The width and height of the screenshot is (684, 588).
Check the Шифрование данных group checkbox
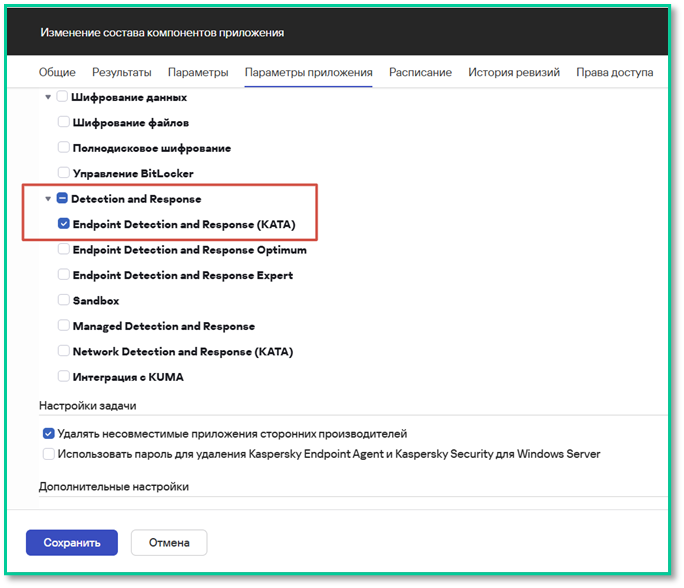(x=62, y=96)
